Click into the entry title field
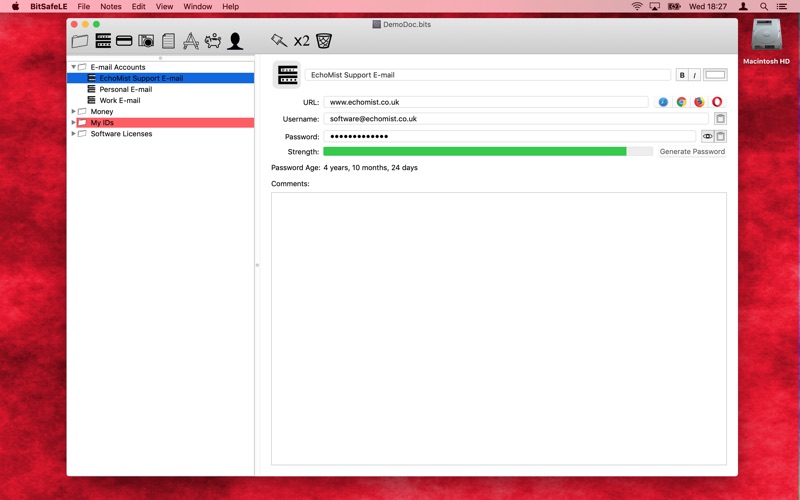Image resolution: width=800 pixels, height=500 pixels. click(487, 75)
